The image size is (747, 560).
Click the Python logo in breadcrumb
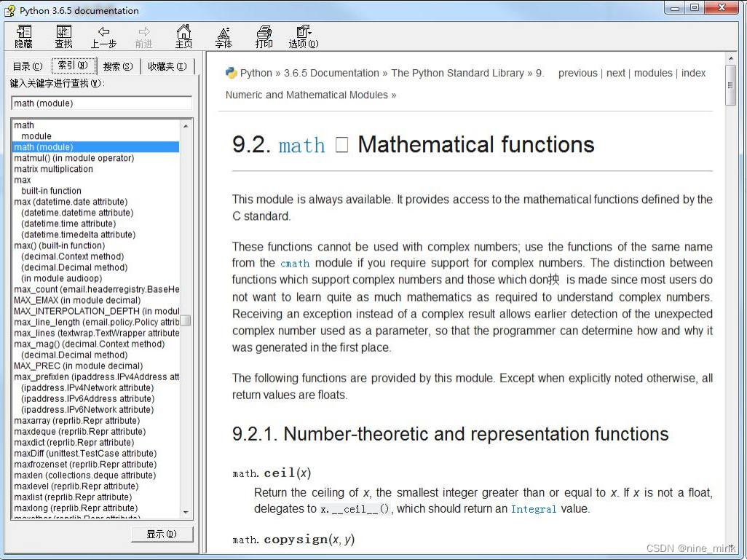(231, 73)
